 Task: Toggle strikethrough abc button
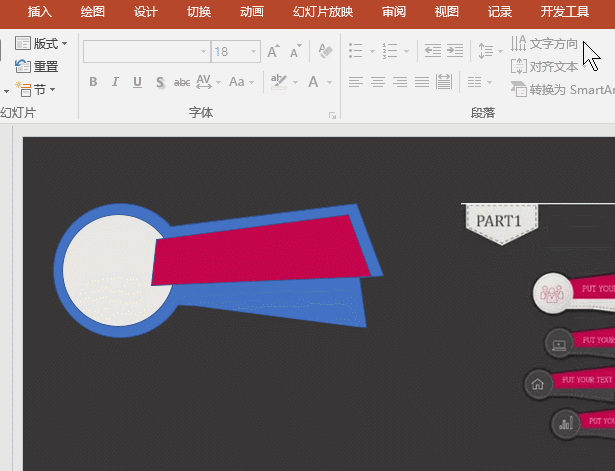(182, 82)
